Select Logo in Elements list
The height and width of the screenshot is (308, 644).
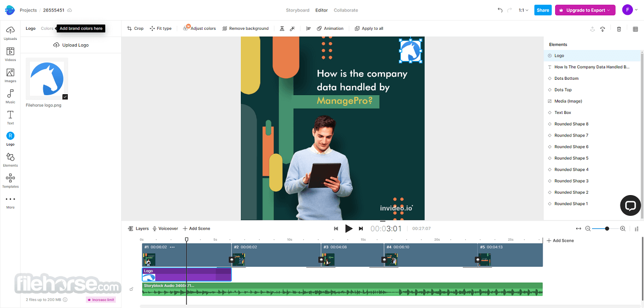[592, 56]
